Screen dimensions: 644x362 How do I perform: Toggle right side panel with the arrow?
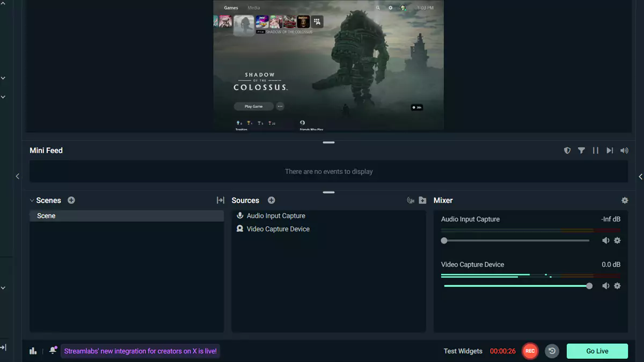641,176
